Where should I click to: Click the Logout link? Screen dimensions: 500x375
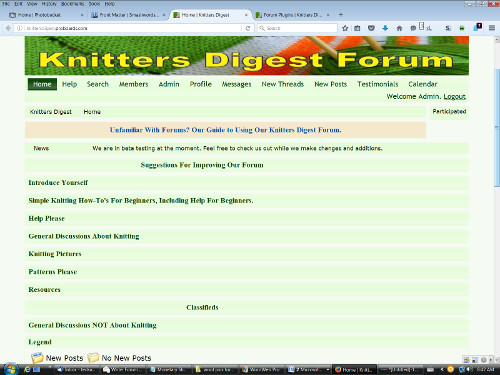click(x=455, y=97)
